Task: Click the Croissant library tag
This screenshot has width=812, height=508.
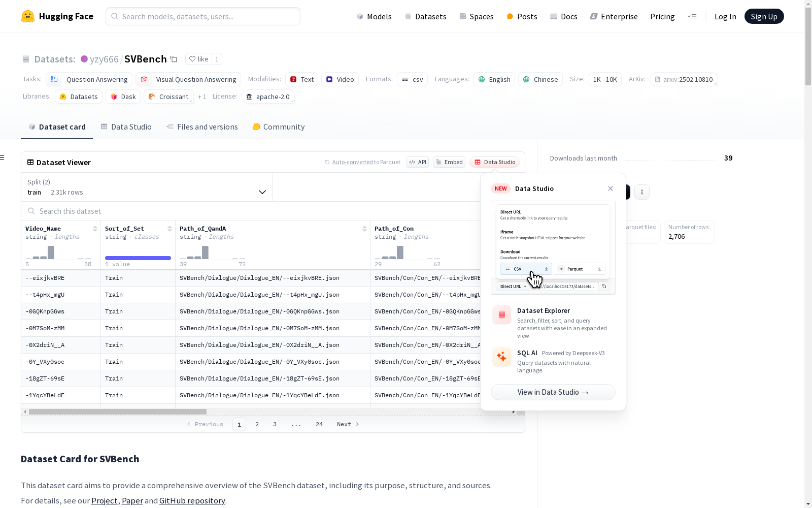Action: click(x=168, y=97)
